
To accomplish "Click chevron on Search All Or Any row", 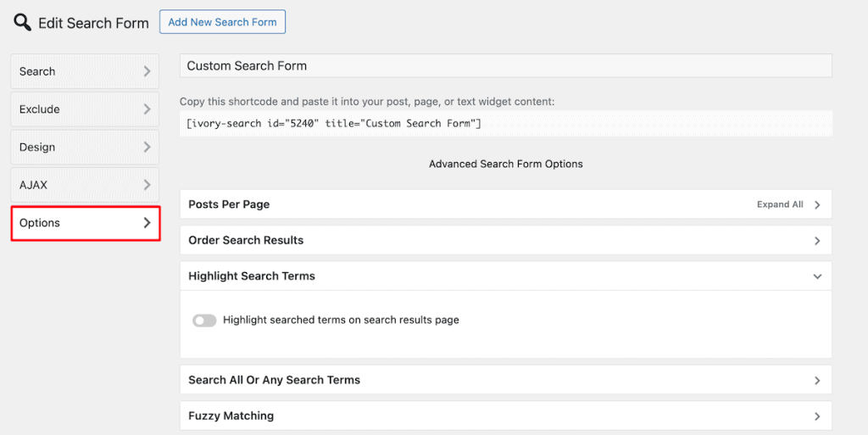I will 818,381.
